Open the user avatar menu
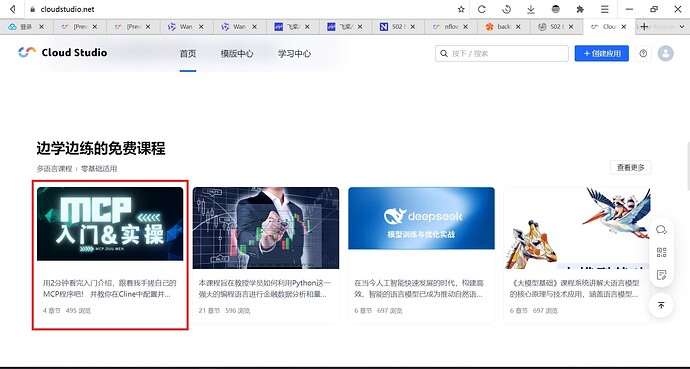690x369 pixels. pos(665,54)
